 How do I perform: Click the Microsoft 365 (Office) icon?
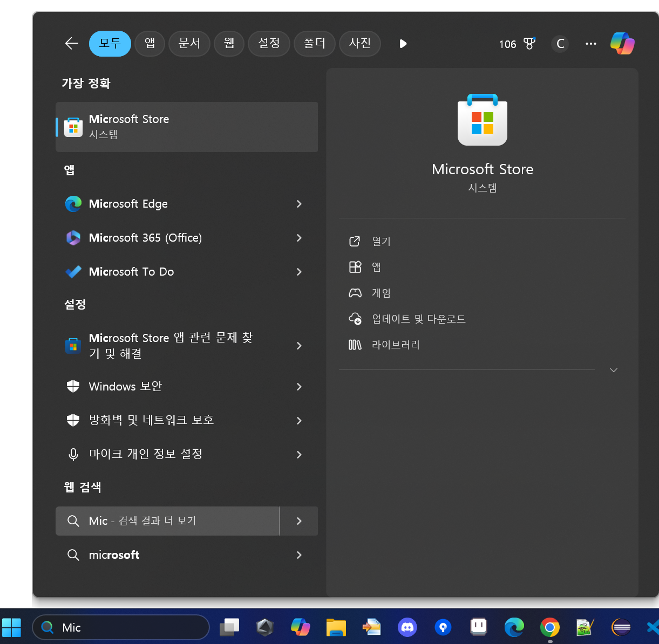tap(73, 238)
